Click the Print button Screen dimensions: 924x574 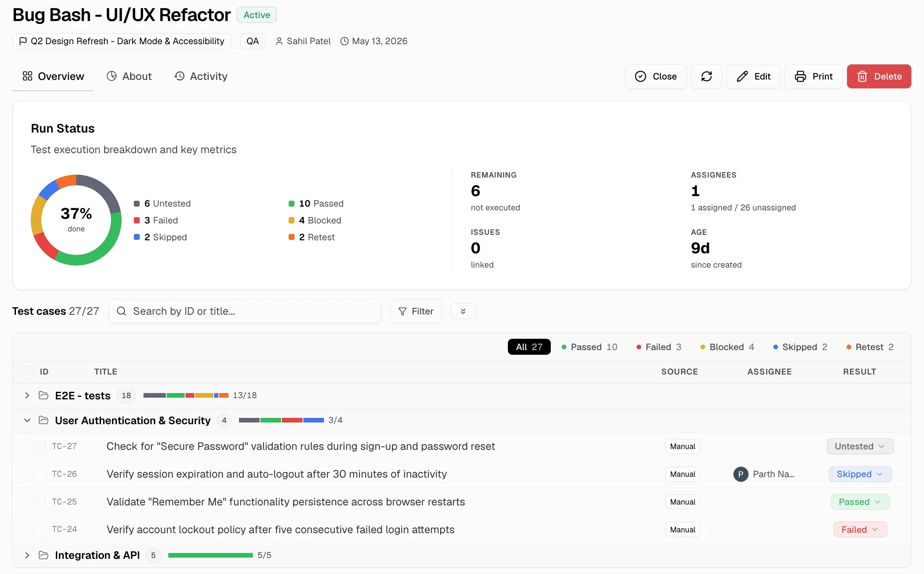[813, 76]
